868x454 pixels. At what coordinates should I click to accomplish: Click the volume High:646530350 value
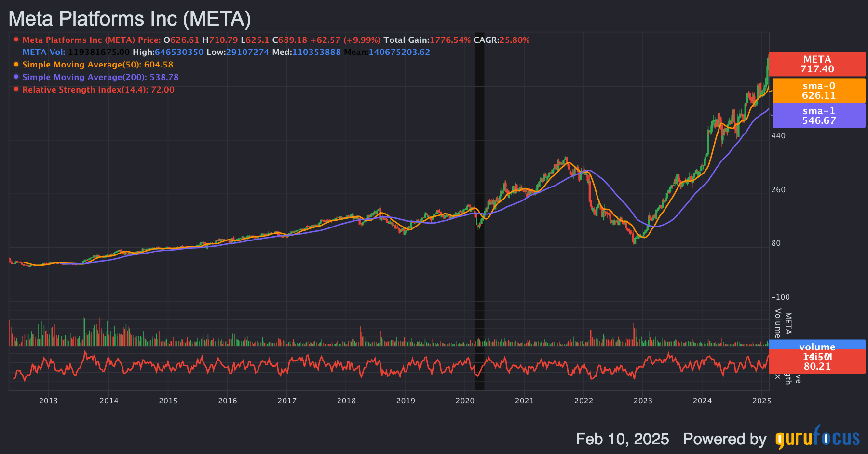pos(168,52)
